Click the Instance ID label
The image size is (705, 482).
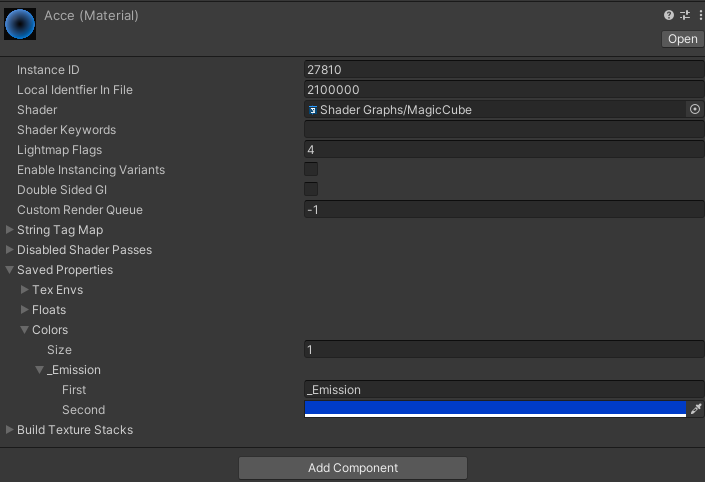pyautogui.click(x=48, y=70)
